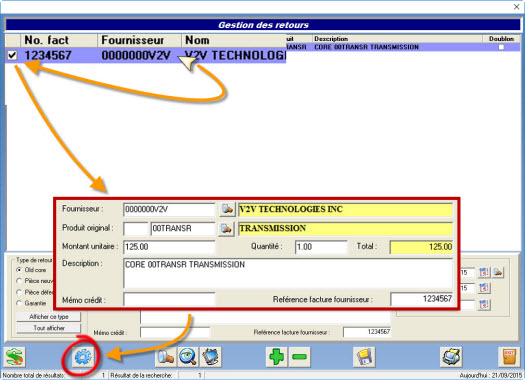Exit via the door icon
The width and height of the screenshot is (525, 380).
[x=509, y=357]
